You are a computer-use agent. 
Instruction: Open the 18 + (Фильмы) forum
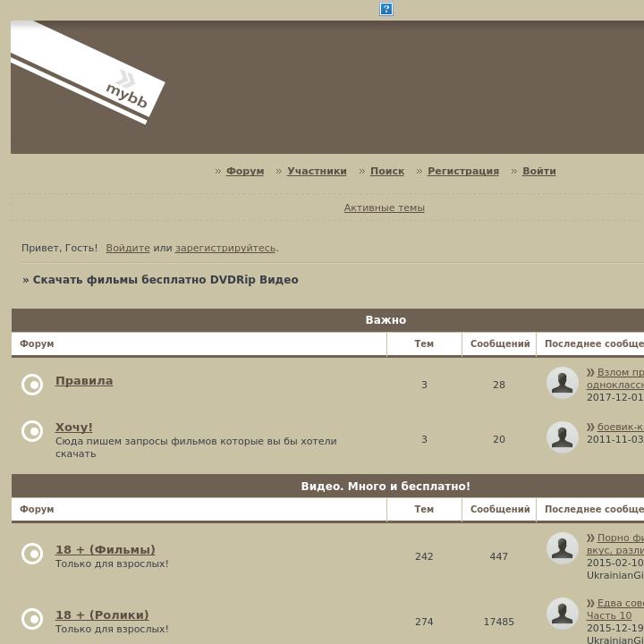point(106,549)
